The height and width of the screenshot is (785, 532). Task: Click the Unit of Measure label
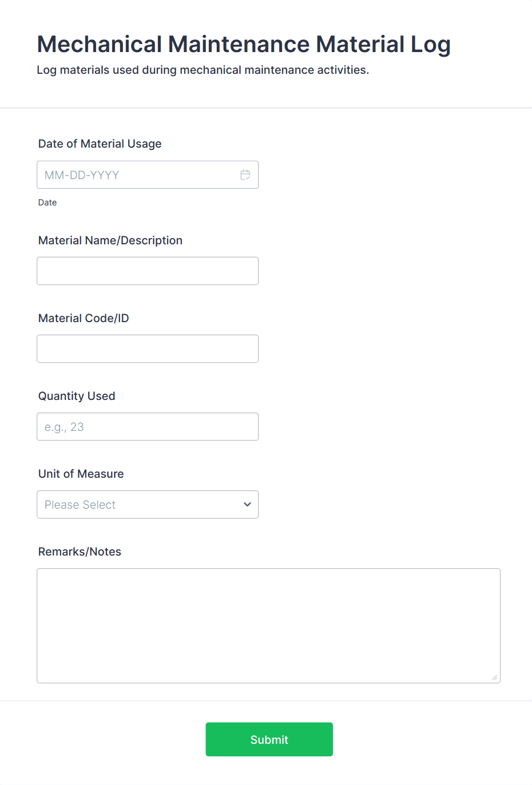click(81, 474)
